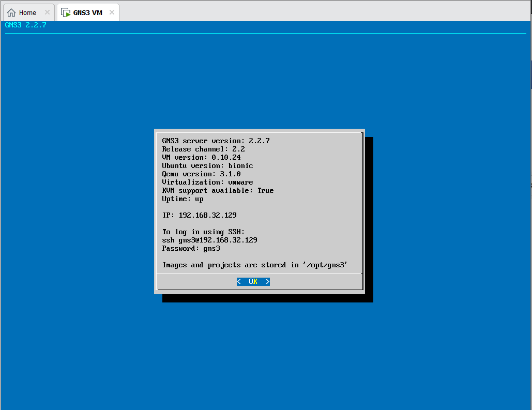This screenshot has height=410, width=532.
Task: Click the 'VM version: 0.10.24' line
Action: 201,158
